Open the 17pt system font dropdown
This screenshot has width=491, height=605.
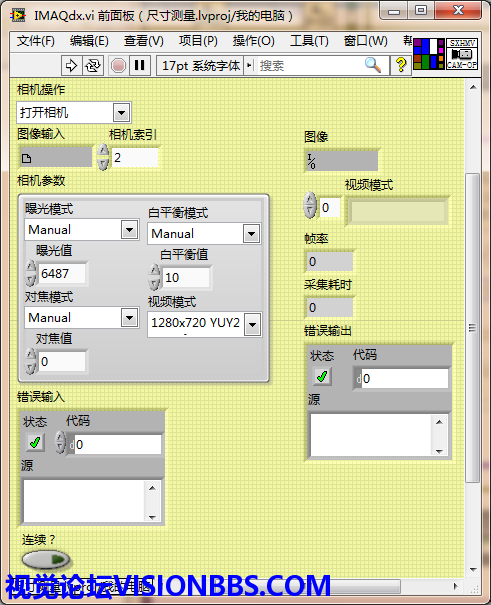tap(200, 66)
